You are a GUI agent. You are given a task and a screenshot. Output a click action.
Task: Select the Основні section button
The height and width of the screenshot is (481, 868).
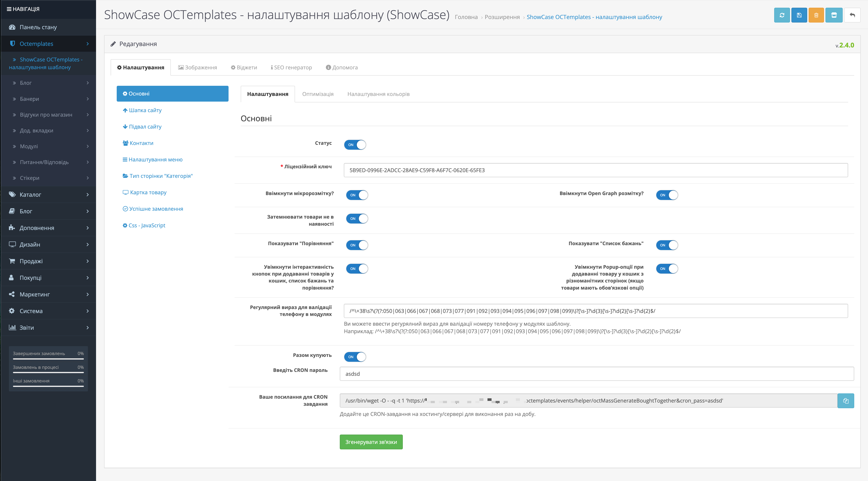[172, 93]
